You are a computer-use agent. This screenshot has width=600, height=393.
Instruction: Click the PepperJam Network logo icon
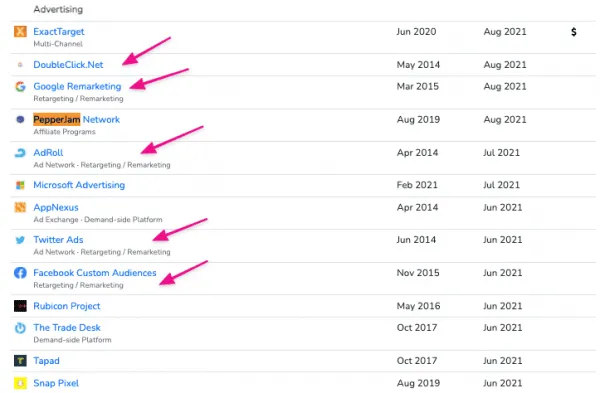(20, 119)
